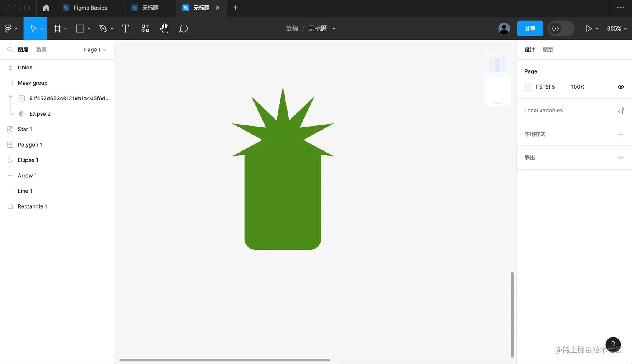Open the file name dropdown chevron
Screen dimensions: 632x364
tap(334, 29)
